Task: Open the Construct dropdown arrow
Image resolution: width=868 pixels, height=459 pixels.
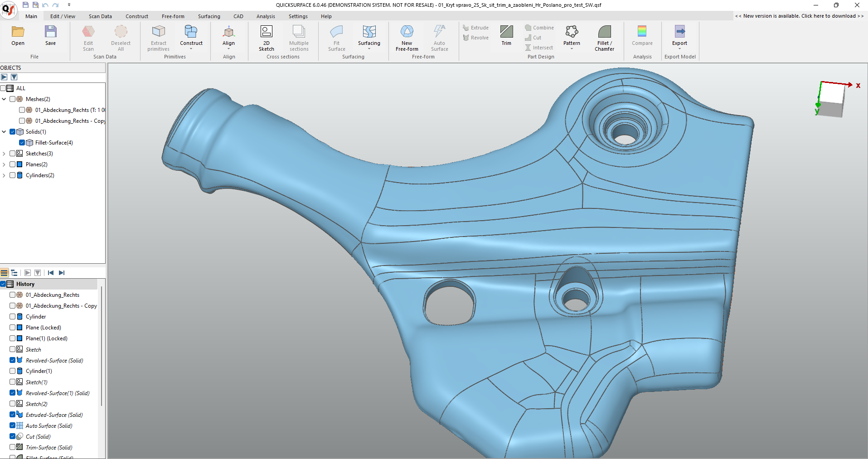Action: [191, 49]
